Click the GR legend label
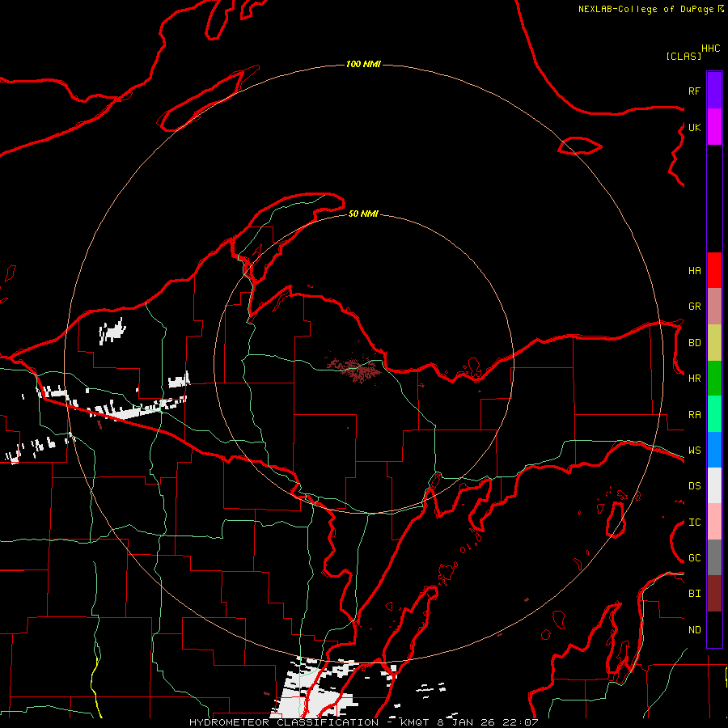 [694, 307]
